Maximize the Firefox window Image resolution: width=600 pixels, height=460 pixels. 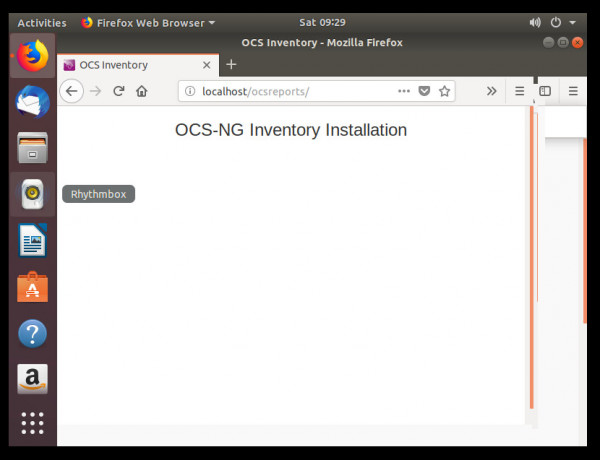(x=563, y=42)
